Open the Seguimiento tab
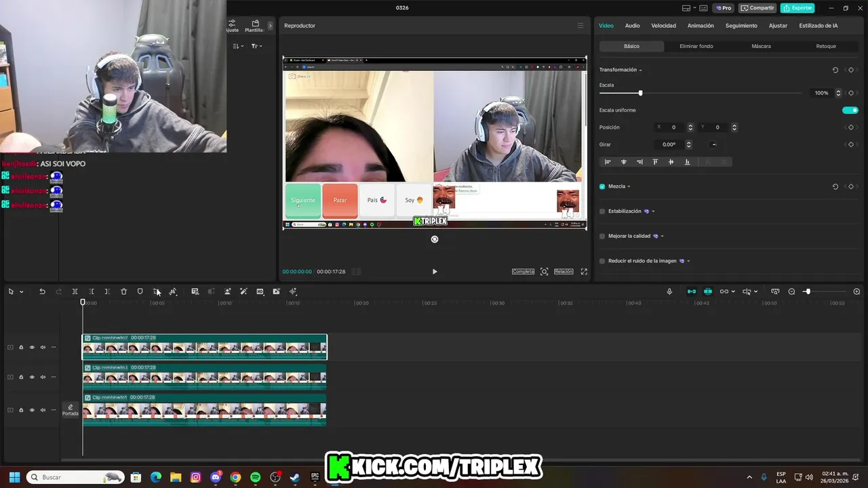This screenshot has width=868, height=488. tap(741, 26)
